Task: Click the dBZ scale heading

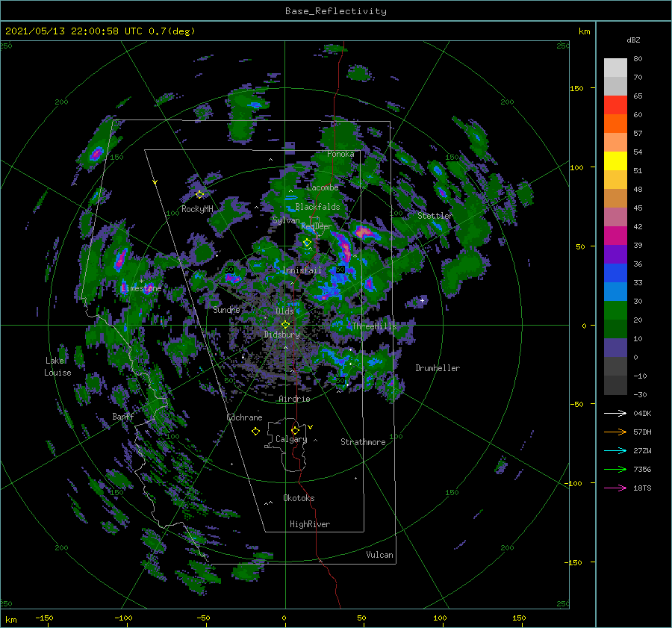Action: point(633,40)
